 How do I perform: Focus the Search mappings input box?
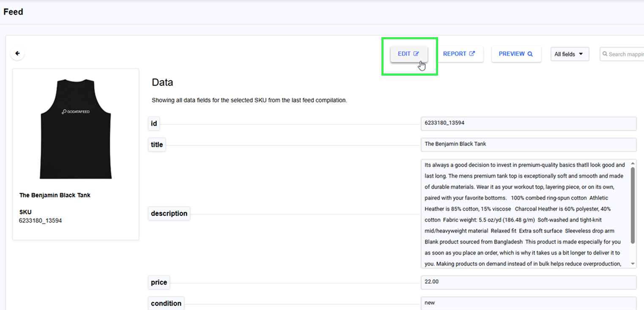[x=626, y=54]
